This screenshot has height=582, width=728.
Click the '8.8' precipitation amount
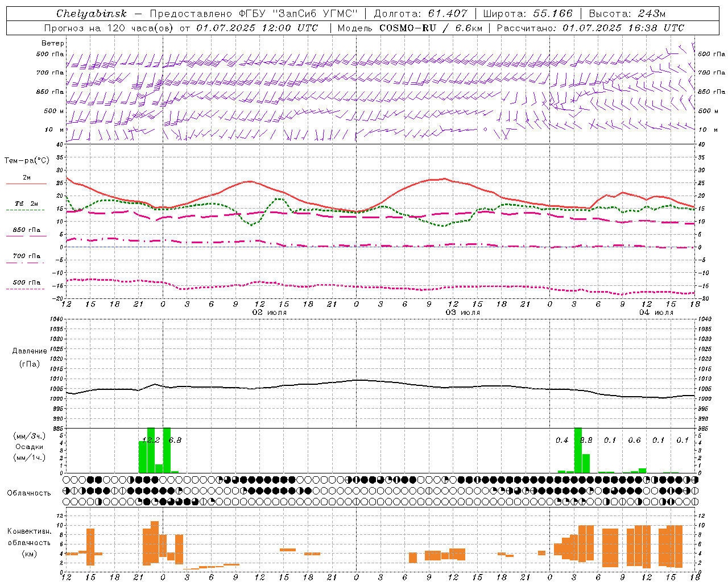click(586, 440)
